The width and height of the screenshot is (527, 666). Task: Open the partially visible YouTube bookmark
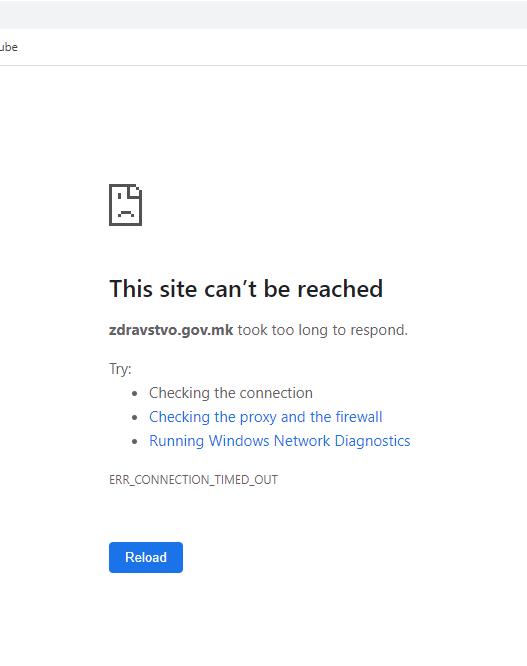[8, 47]
